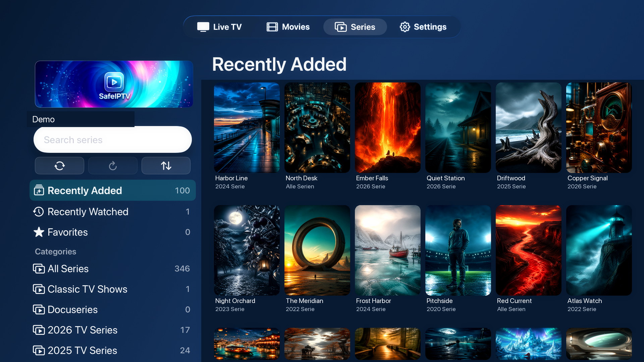
Task: Click the Favorites star icon
Action: point(39,232)
